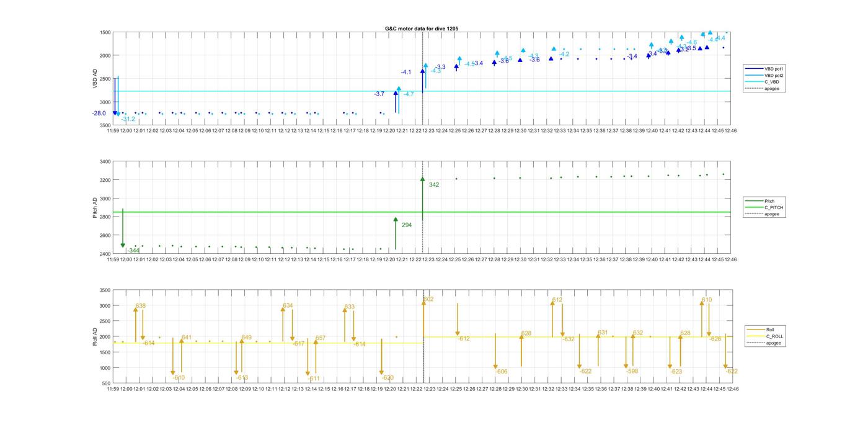The width and height of the screenshot is (868, 430).
Task: Click the 'VBD AD' y-axis label
Action: (x=95, y=78)
